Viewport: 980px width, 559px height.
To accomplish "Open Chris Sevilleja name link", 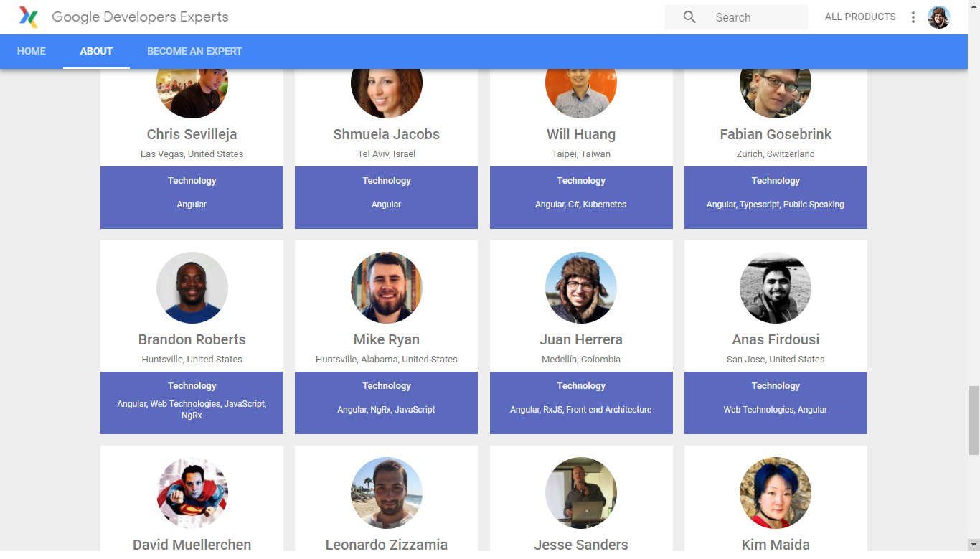I will [x=192, y=134].
